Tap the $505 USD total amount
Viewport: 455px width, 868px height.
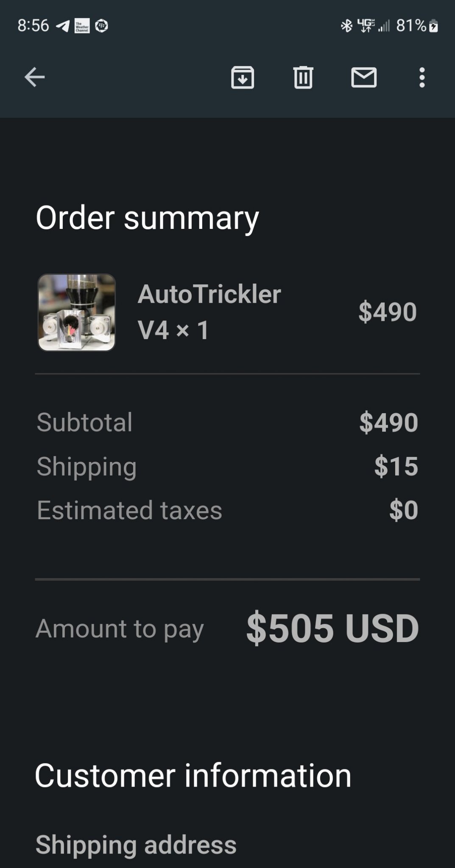click(332, 628)
